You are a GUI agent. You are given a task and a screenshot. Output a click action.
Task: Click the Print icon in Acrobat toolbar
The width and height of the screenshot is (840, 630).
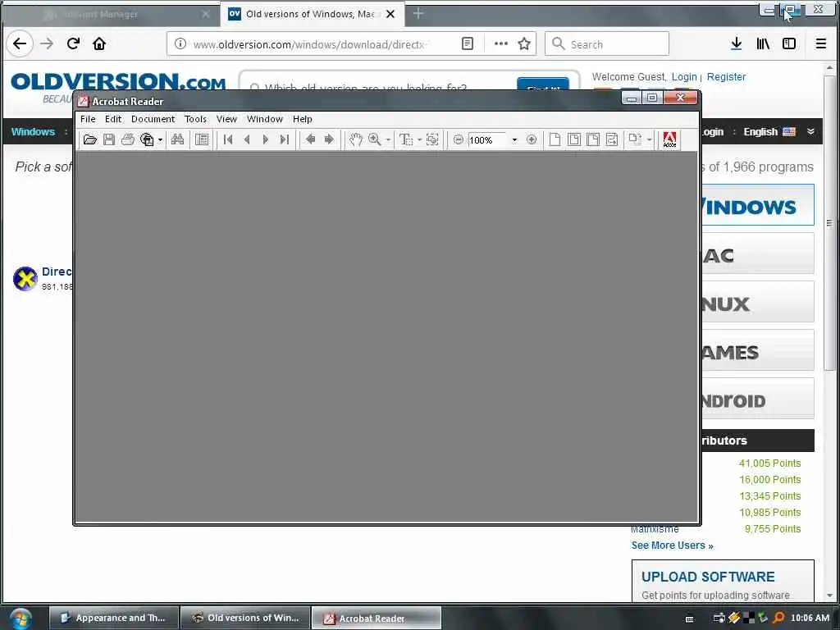tap(127, 139)
